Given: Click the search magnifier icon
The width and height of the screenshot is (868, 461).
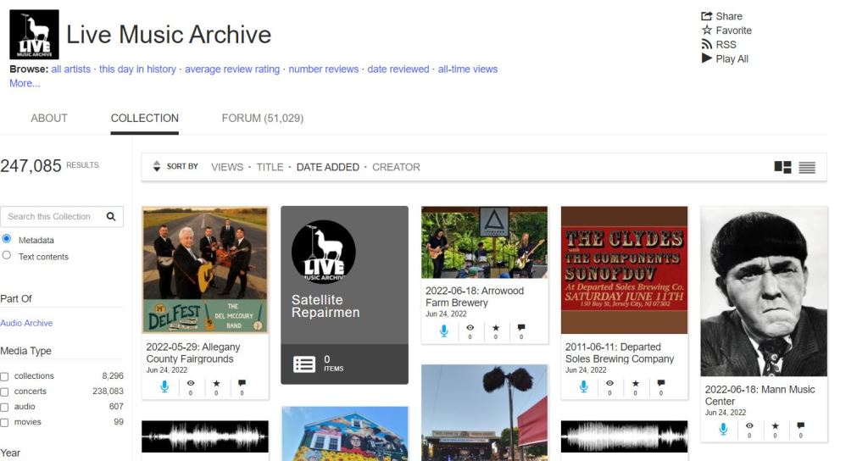Looking at the screenshot, I should pyautogui.click(x=111, y=217).
